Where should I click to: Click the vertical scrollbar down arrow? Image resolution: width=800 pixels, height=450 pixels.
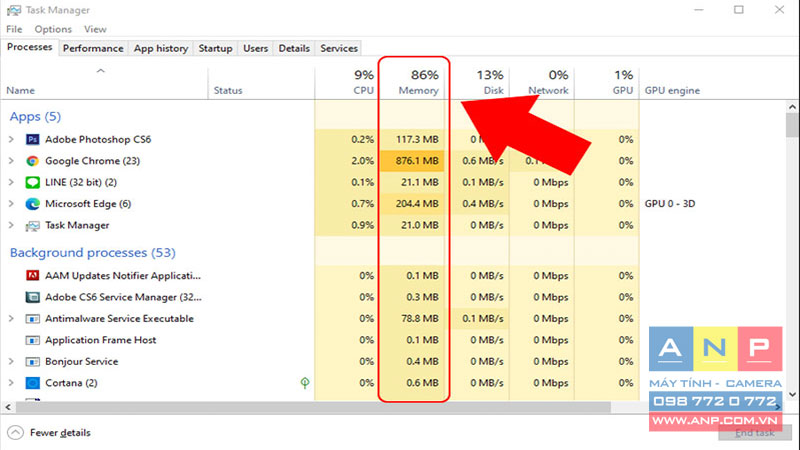[x=792, y=394]
